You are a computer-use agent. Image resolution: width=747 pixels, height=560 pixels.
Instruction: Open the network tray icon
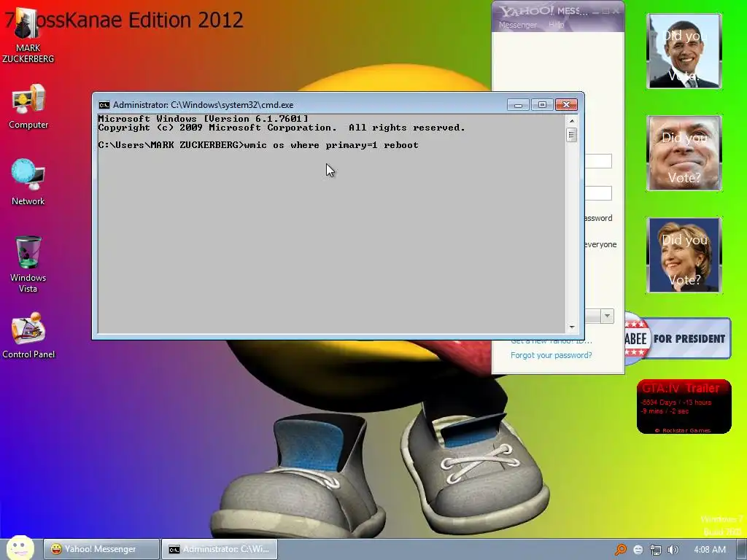[656, 550]
